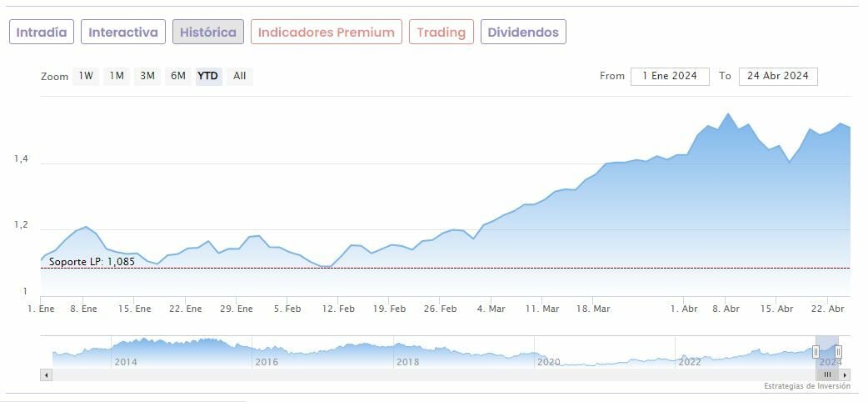Image resolution: width=868 pixels, height=402 pixels.
Task: Choose the 3M zoom range
Action: tap(147, 76)
